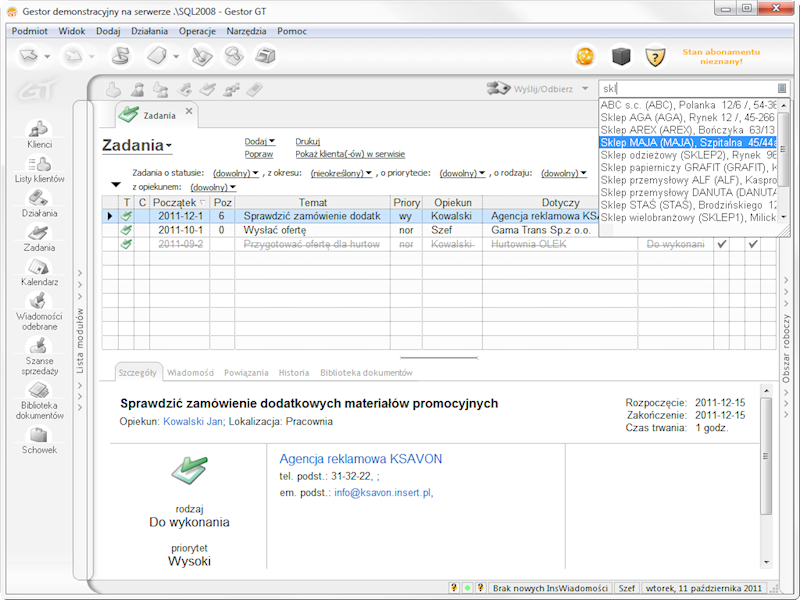Viewport: 800px width, 600px height.
Task: Open the Klienci module in the sidebar
Action: pos(39,134)
